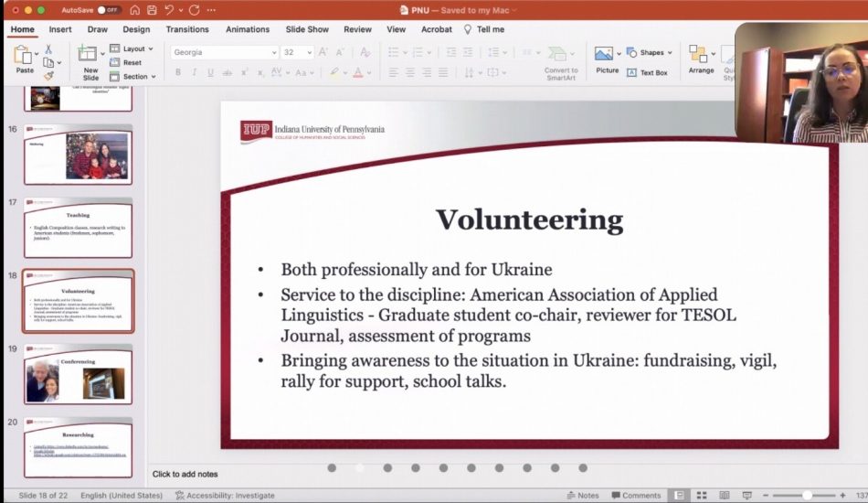Select slide 19 Conferencing thumbnail
This screenshot has width=868, height=503.
(x=79, y=375)
